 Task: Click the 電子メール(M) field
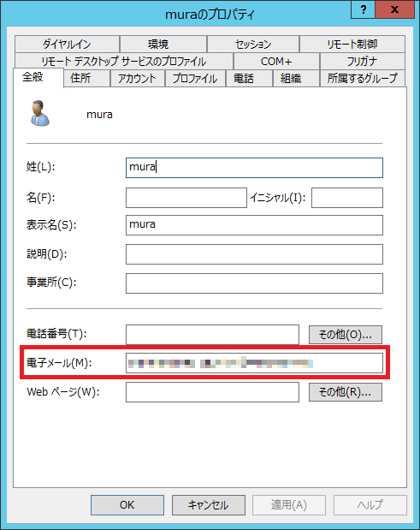(254, 363)
